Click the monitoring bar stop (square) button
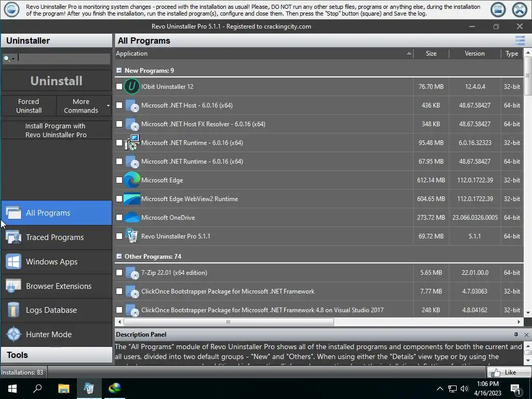This screenshot has width=532, height=399. point(498,9)
